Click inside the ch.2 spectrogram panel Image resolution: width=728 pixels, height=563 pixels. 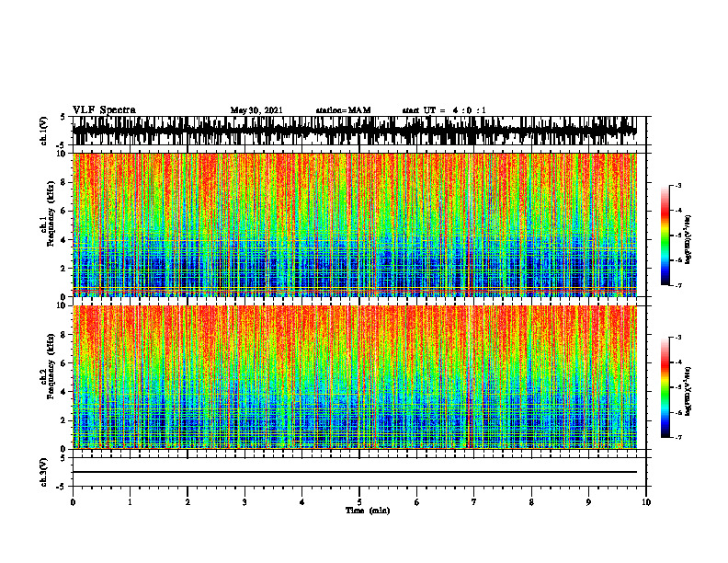354,377
